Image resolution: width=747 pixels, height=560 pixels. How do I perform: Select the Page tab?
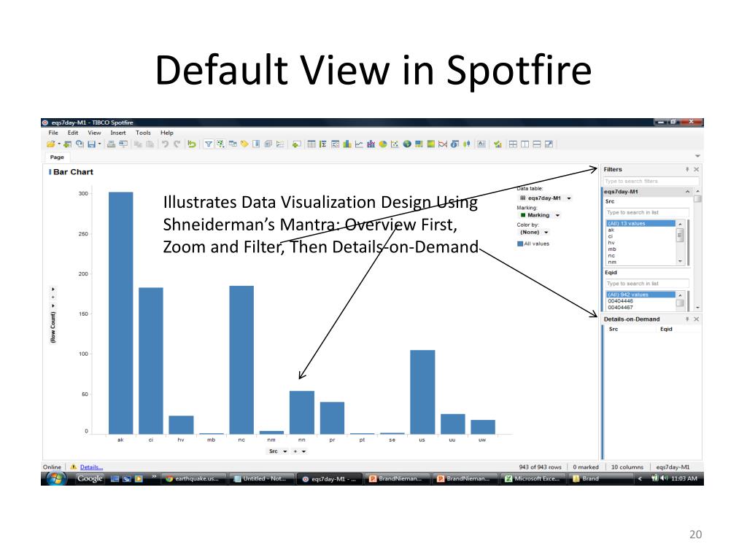[x=57, y=157]
